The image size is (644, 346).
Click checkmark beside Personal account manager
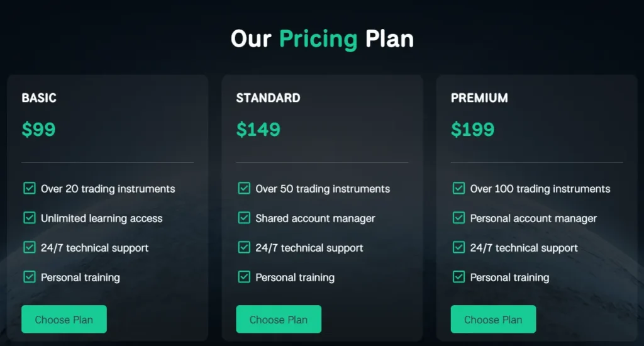tap(459, 218)
